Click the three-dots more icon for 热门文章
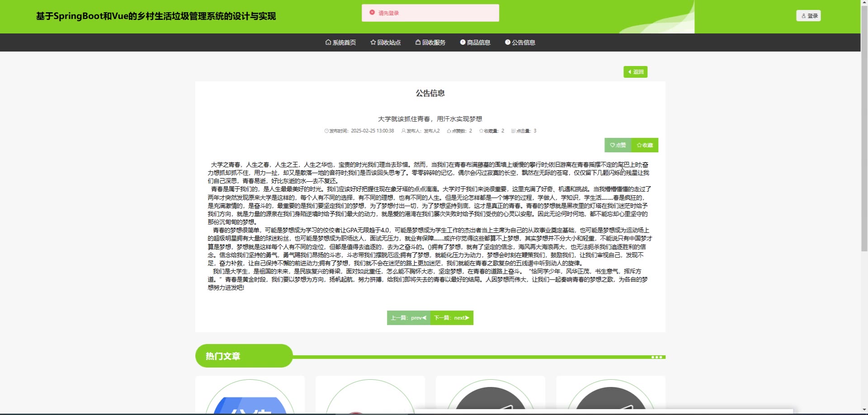The image size is (868, 415). click(656, 357)
